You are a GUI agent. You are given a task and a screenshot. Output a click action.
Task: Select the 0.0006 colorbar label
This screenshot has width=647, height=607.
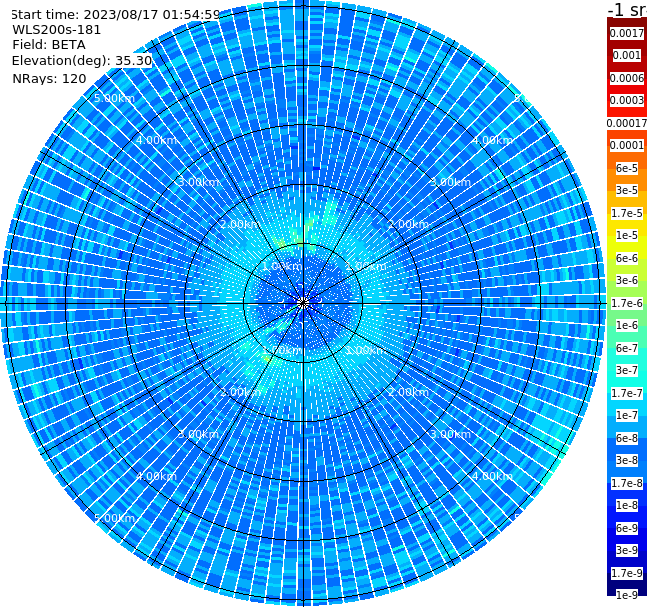[627, 78]
